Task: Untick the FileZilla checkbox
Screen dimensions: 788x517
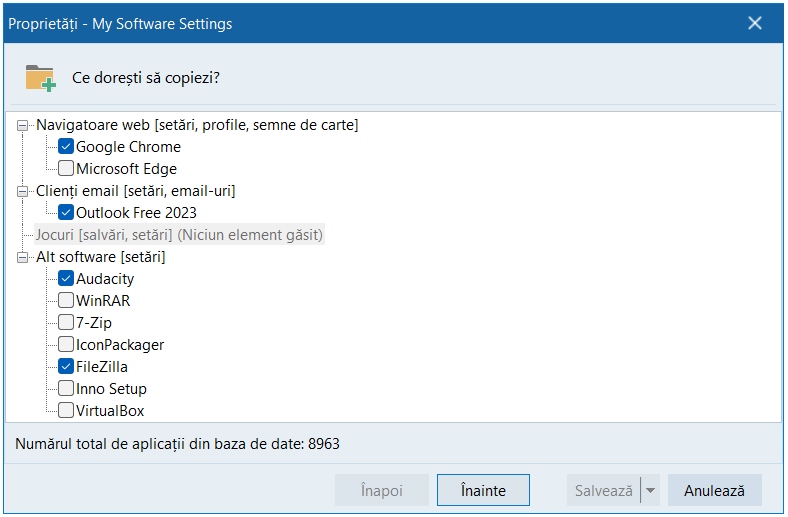Action: [x=66, y=367]
